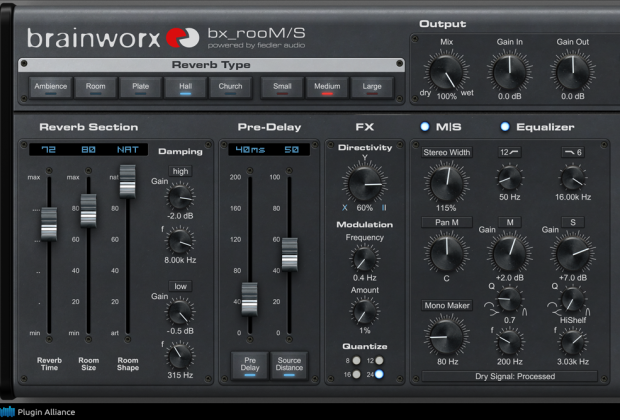Click the M channel Q knob
Screen dimensions: 620x420
click(509, 299)
